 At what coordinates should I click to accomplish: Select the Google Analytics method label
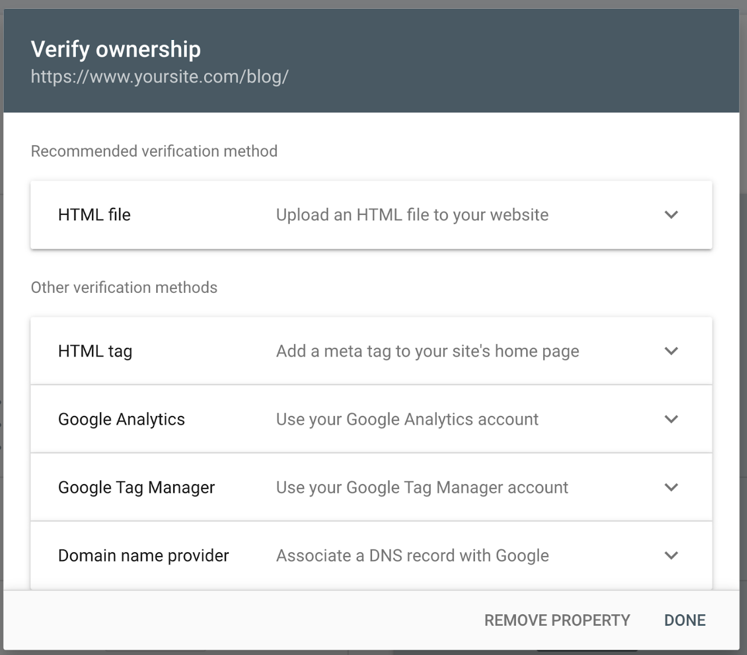point(121,419)
